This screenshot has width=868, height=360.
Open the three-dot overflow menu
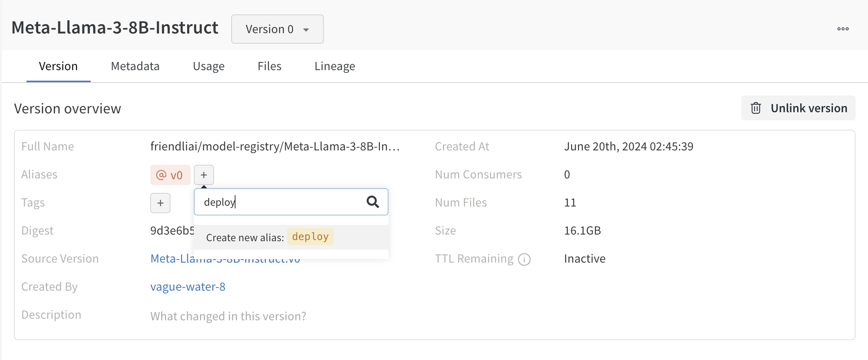click(x=843, y=28)
